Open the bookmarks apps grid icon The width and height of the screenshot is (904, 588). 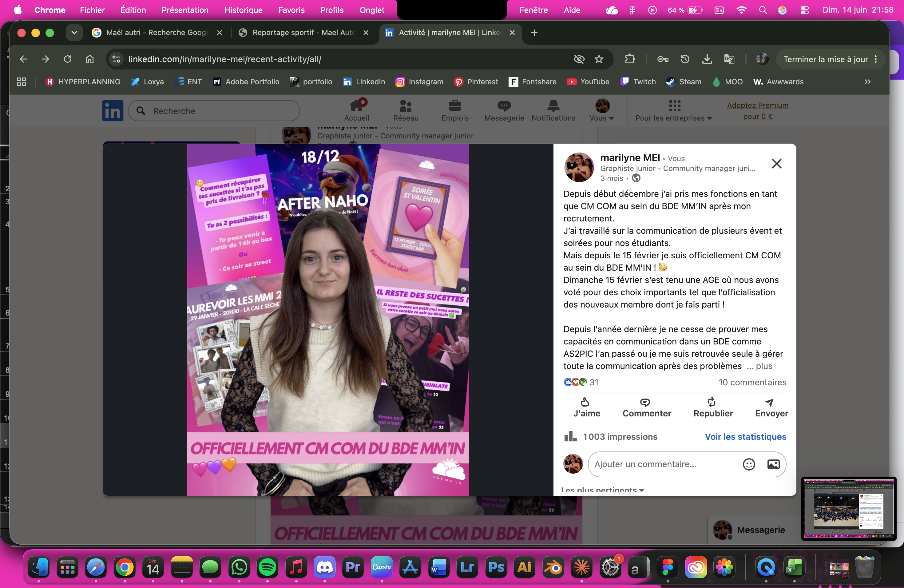coord(21,82)
